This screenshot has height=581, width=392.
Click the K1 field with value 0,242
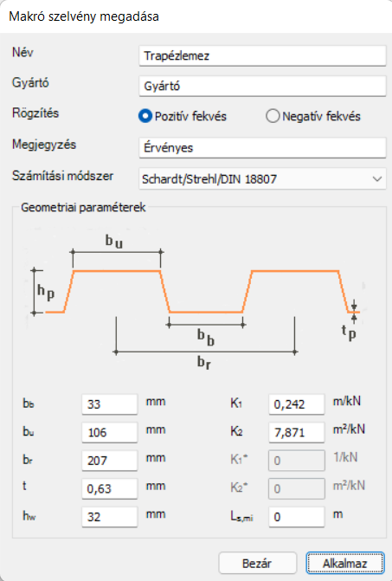click(x=297, y=404)
